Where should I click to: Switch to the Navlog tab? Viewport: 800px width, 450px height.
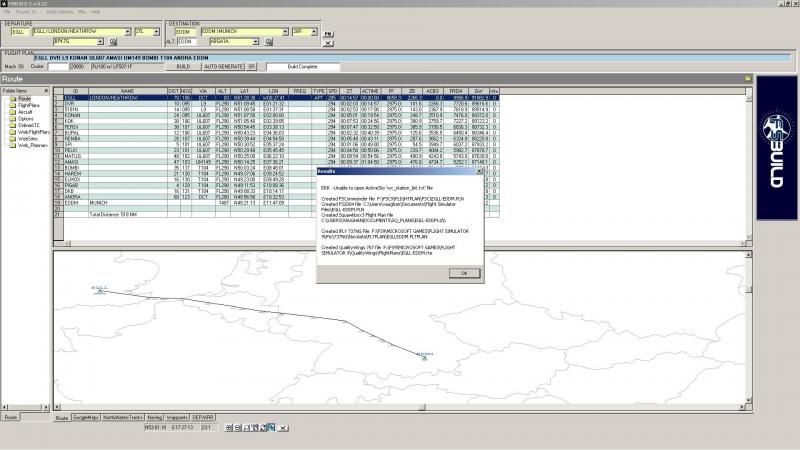coord(154,417)
